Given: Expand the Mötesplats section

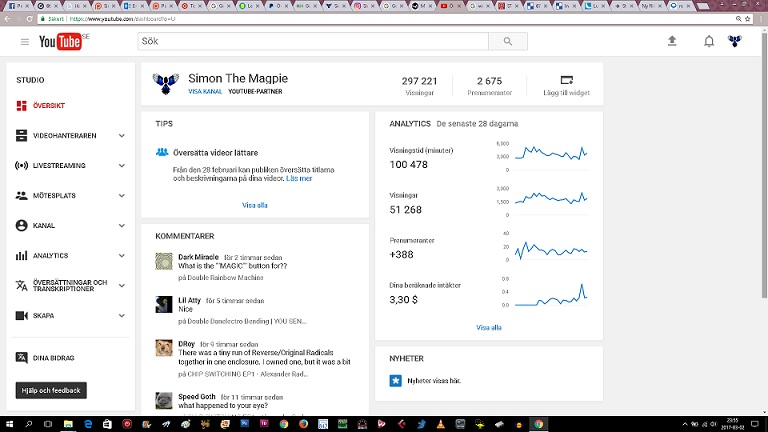Looking at the screenshot, I should click(x=121, y=196).
